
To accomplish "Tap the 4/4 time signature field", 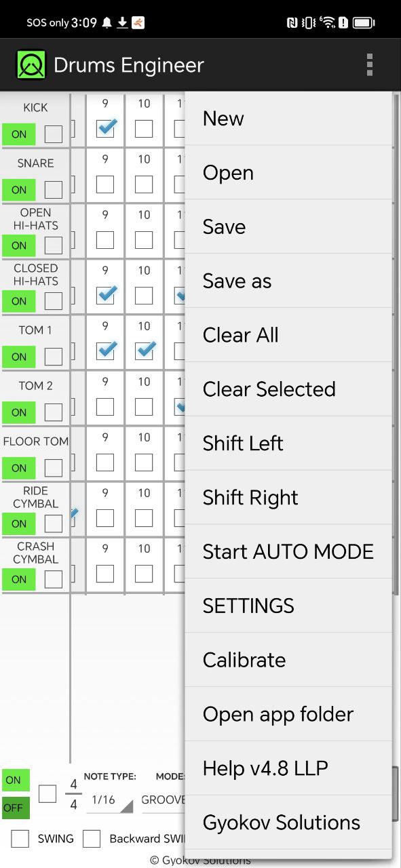I will tap(73, 795).
